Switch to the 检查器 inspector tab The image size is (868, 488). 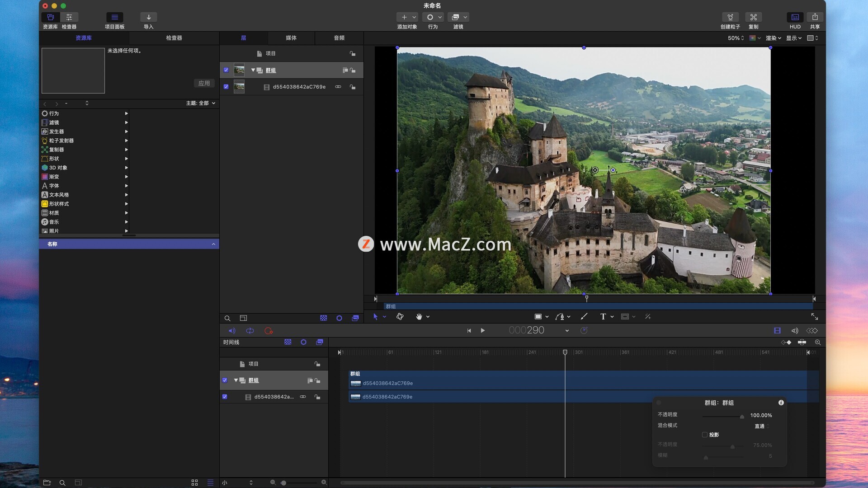[174, 38]
